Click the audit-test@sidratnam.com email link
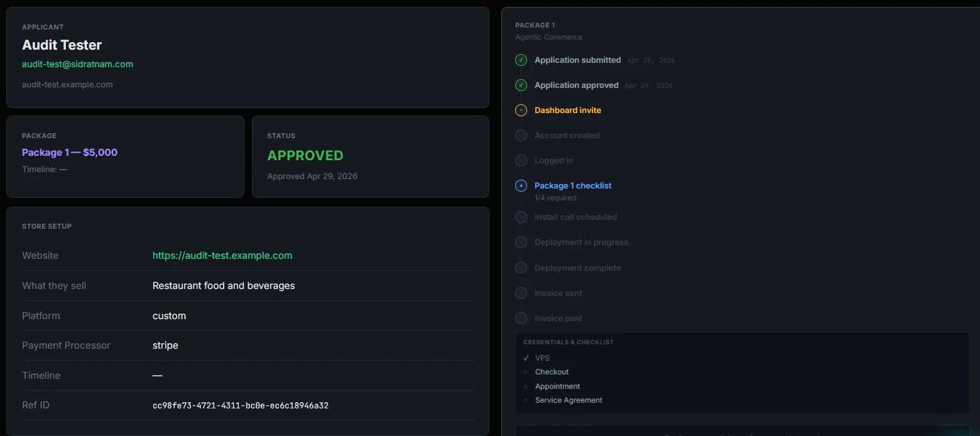 coord(77,64)
